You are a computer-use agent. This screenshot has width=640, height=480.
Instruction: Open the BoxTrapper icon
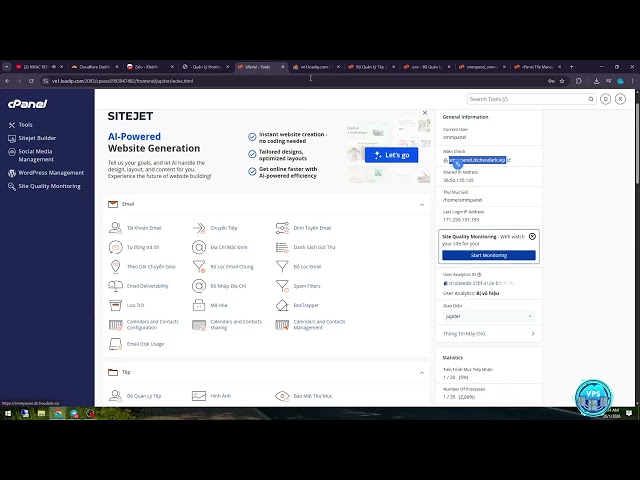(282, 305)
